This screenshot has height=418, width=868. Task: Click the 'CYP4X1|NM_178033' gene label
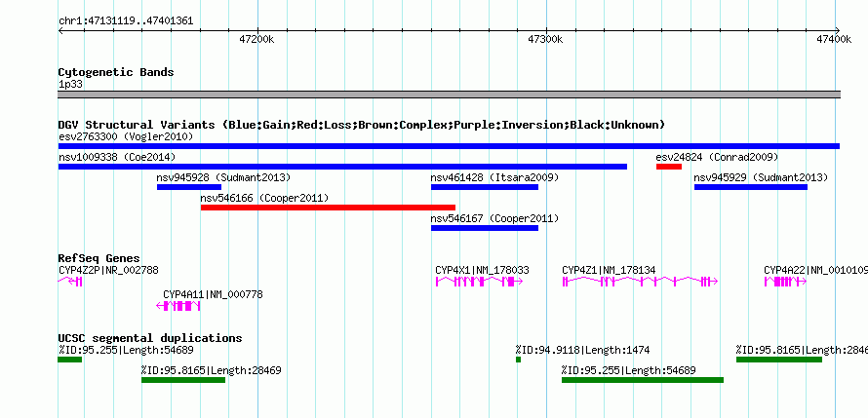tap(482, 270)
